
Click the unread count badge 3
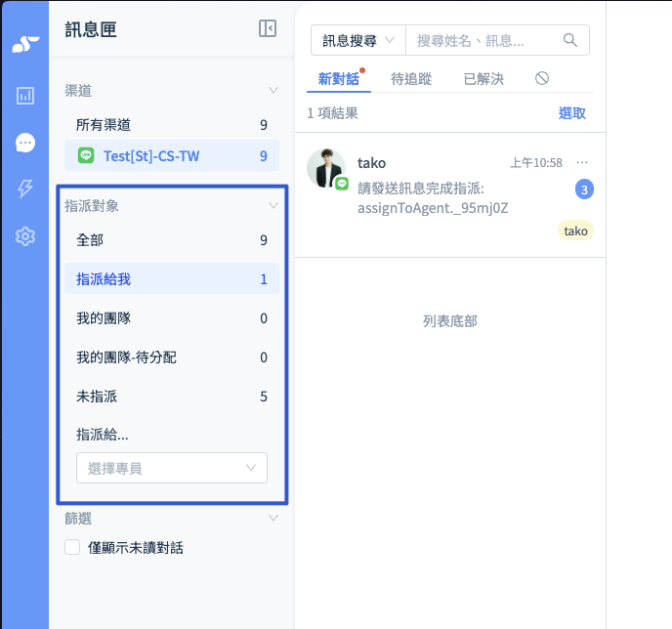(584, 189)
